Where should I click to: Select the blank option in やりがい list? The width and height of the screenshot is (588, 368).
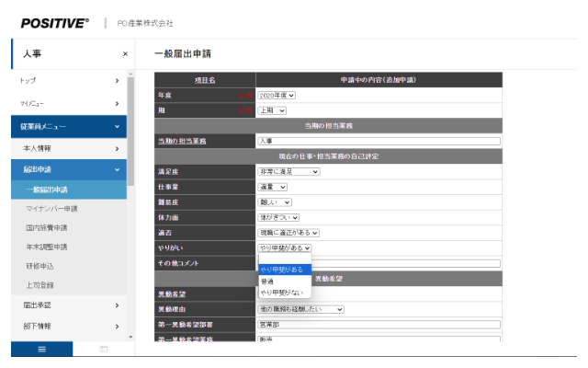point(285,259)
